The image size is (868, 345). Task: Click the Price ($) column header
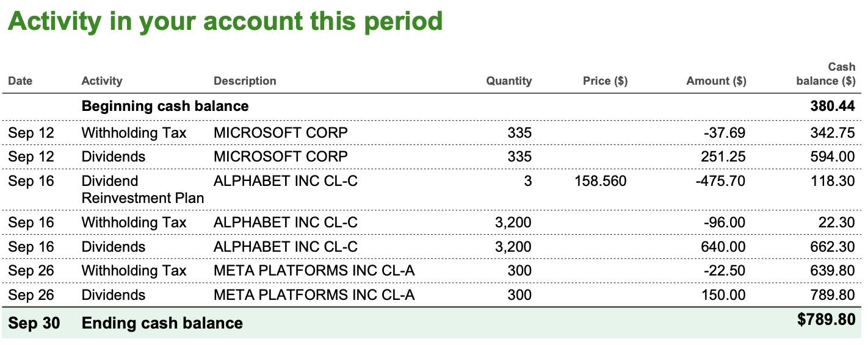[605, 81]
